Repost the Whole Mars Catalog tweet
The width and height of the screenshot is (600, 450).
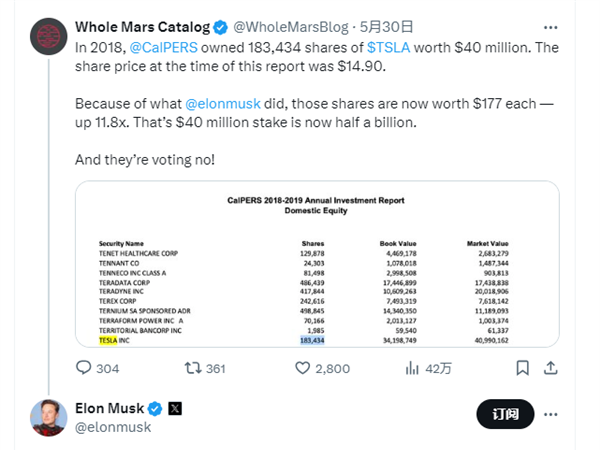click(193, 368)
